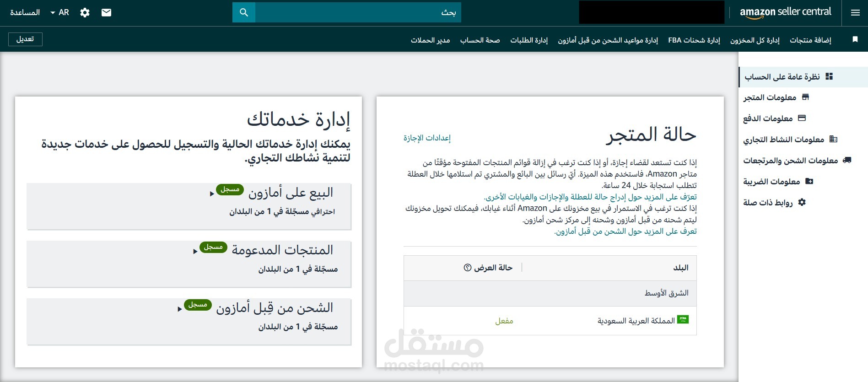The height and width of the screenshot is (382, 868).
Task: Expand المنتجات المدعومة arrow
Action: pyautogui.click(x=195, y=252)
